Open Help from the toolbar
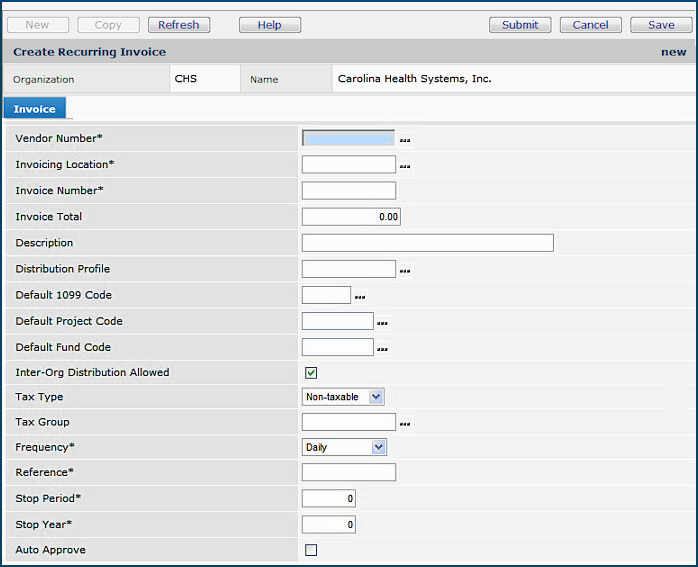The width and height of the screenshot is (698, 567). pos(270,25)
